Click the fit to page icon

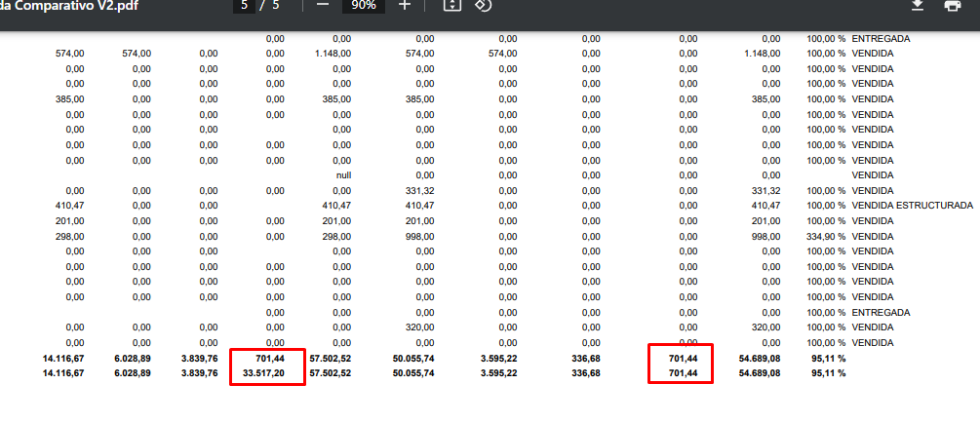[451, 6]
